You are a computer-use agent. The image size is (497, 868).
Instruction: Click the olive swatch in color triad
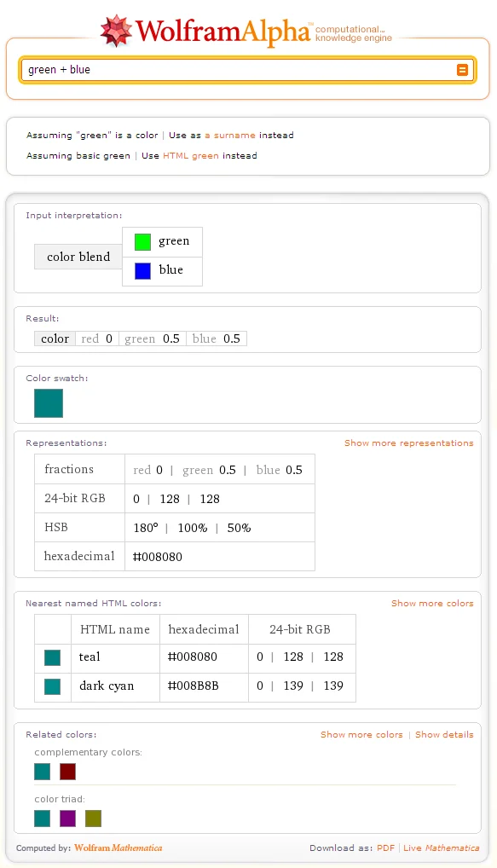click(x=93, y=819)
